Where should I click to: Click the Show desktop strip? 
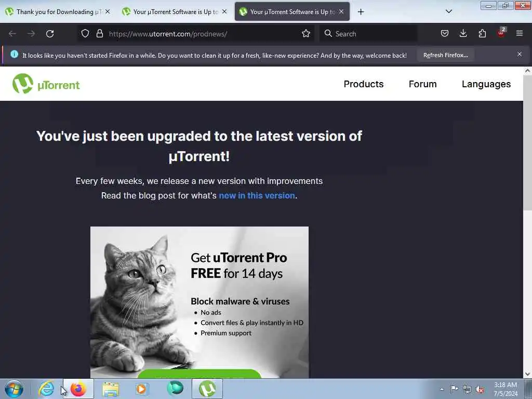[x=528, y=389]
